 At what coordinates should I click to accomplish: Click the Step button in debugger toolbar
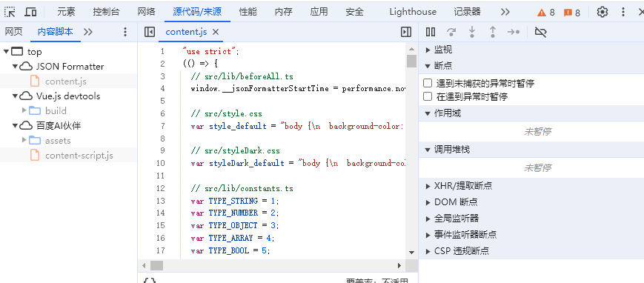pos(514,32)
